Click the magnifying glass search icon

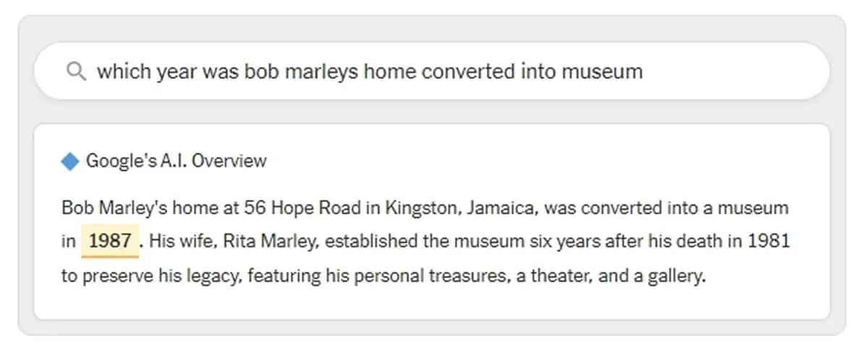[x=76, y=71]
